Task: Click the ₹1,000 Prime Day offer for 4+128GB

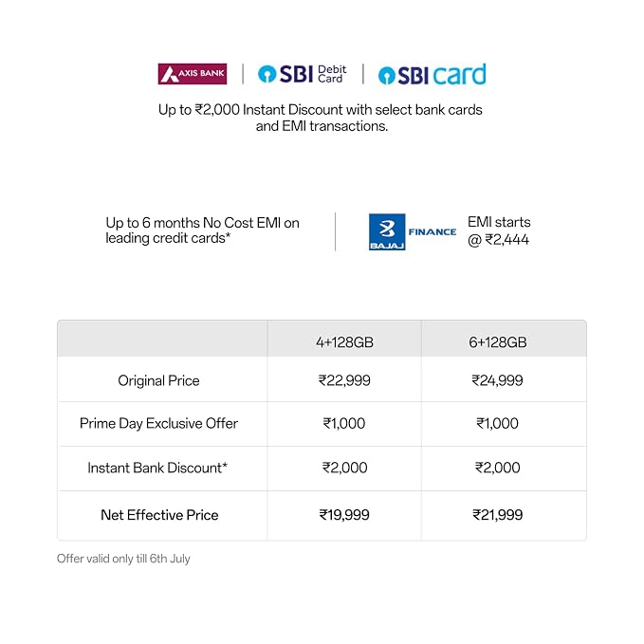Action: pos(344,423)
